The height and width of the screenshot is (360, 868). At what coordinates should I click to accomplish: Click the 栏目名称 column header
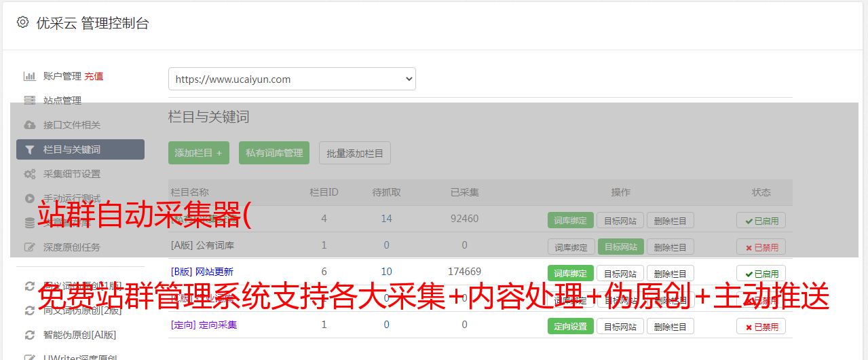pyautogui.click(x=189, y=192)
